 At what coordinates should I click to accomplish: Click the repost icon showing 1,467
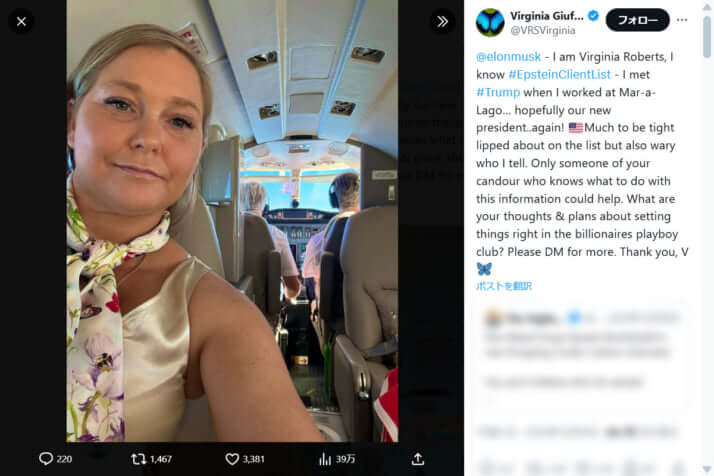click(139, 459)
